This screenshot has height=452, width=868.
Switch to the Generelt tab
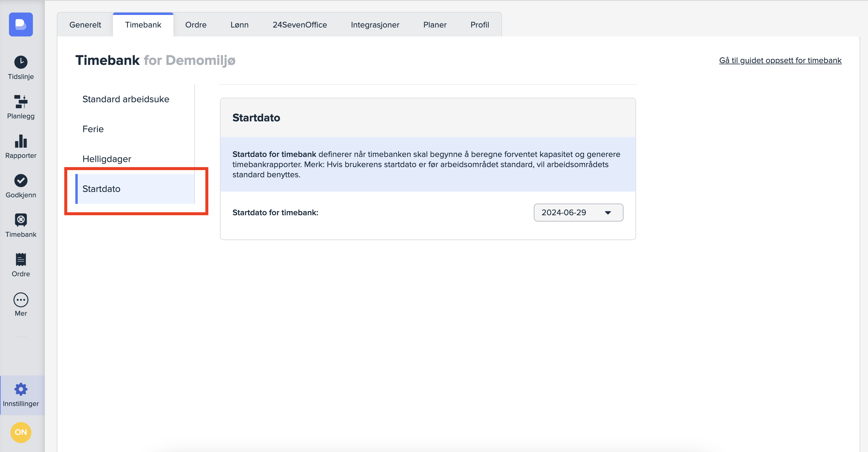[85, 25]
